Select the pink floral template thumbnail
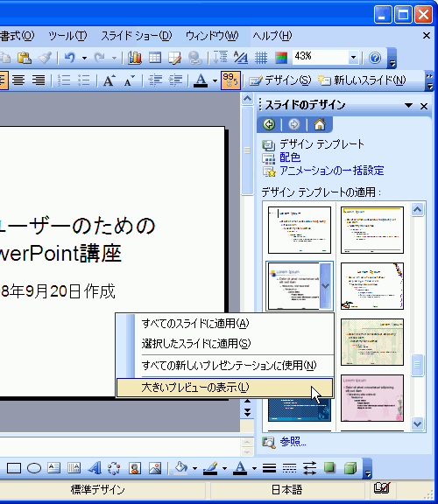This screenshot has height=504, width=438. tap(372, 398)
